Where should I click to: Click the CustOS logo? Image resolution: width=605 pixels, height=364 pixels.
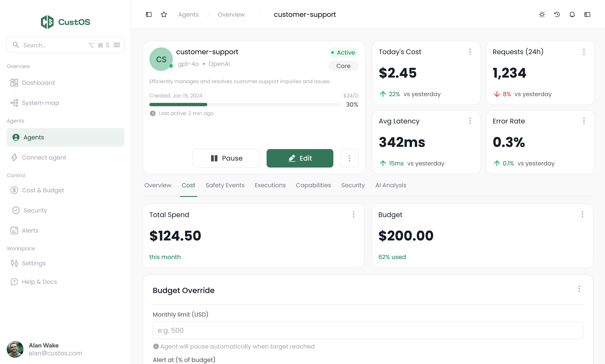65,22
